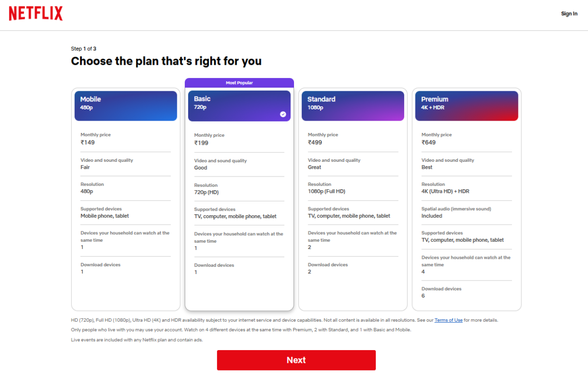Image resolution: width=588 pixels, height=379 pixels.
Task: Click the ₹649 Premium monthly price
Action: coord(430,142)
